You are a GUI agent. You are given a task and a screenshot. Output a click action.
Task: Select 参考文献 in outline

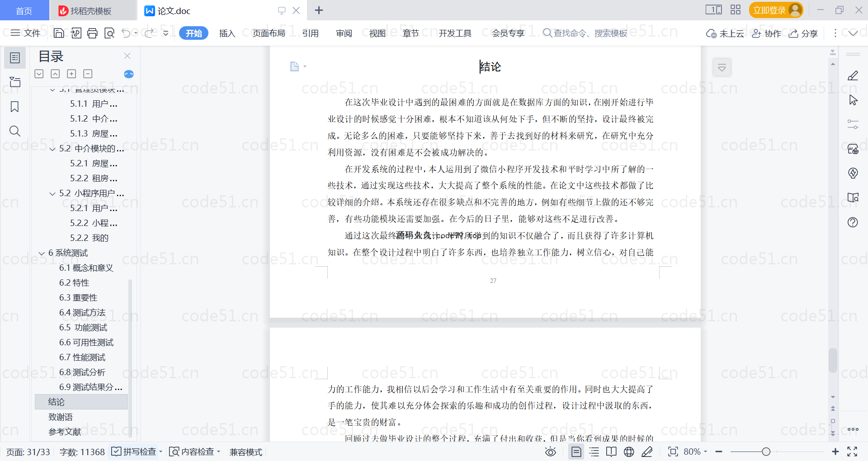tap(81, 432)
